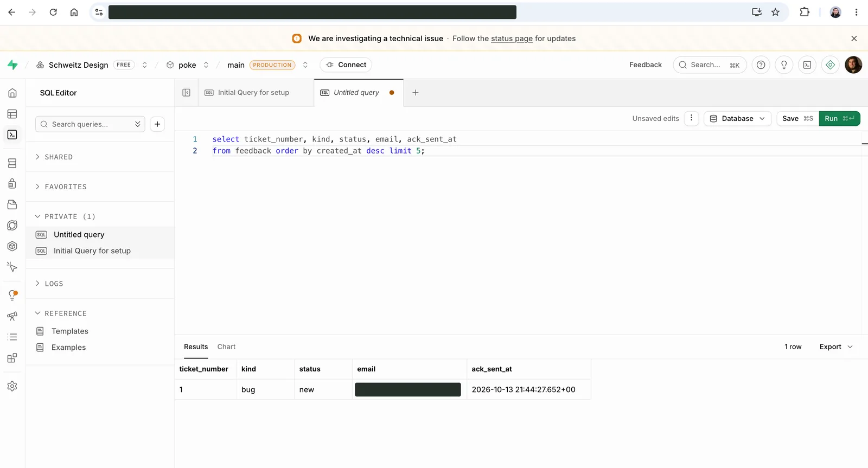
Task: Dismiss the technical issue banner
Action: click(x=854, y=39)
